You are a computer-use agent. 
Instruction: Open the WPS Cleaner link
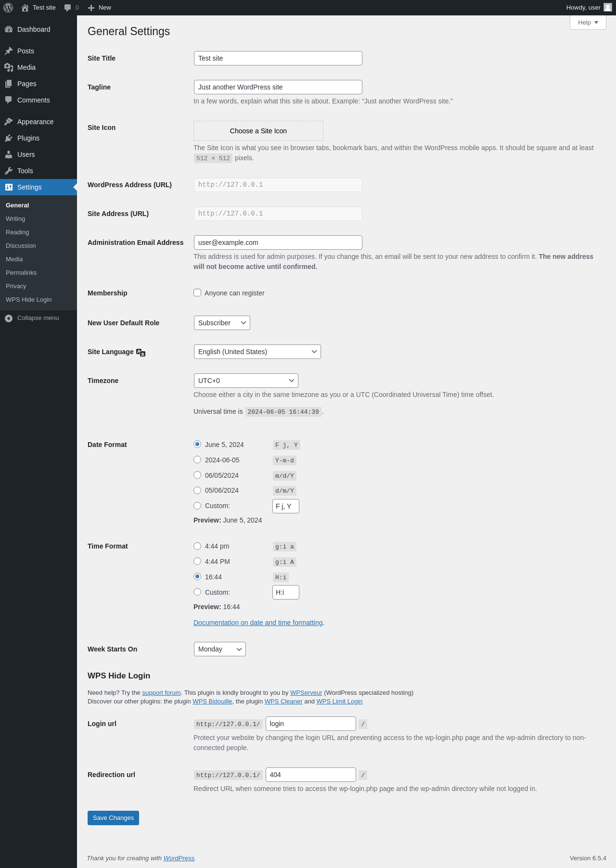(x=283, y=702)
